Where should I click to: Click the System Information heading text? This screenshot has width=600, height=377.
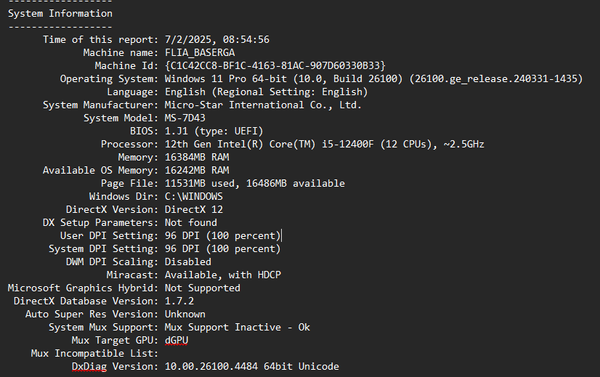[x=60, y=14]
